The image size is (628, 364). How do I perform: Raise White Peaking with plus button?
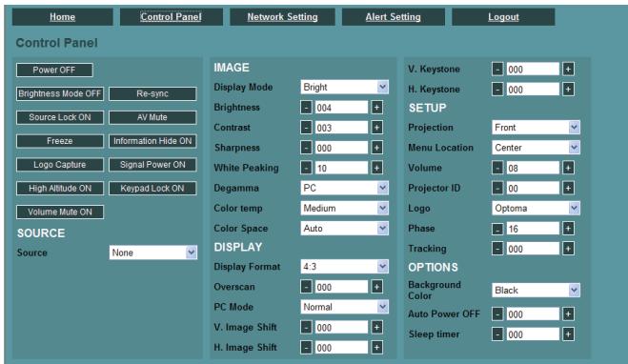coord(376,168)
